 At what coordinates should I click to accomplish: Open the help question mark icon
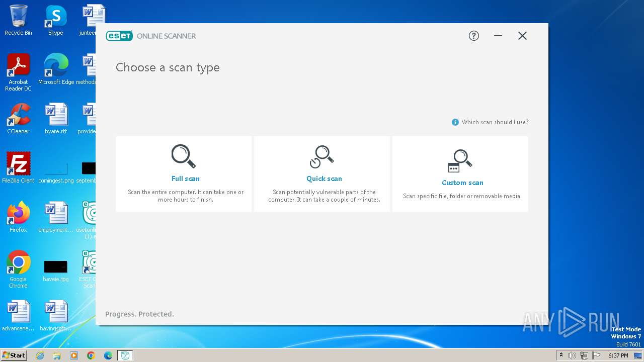(x=474, y=36)
